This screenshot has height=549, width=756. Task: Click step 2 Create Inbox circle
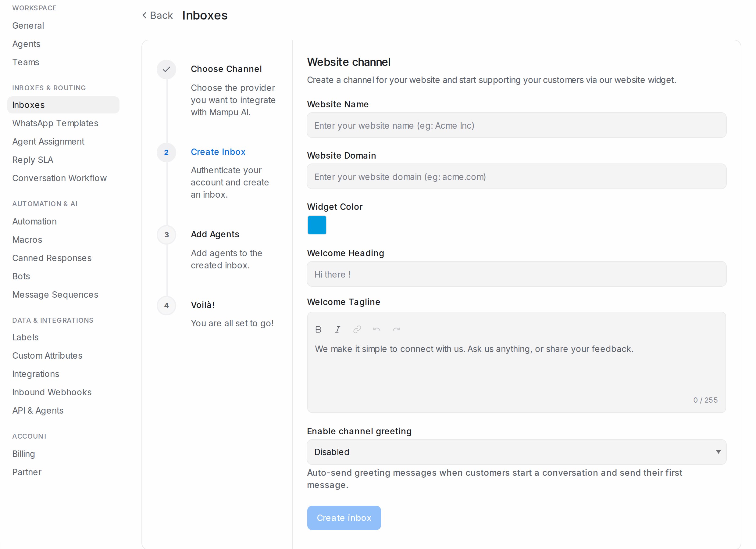click(166, 152)
